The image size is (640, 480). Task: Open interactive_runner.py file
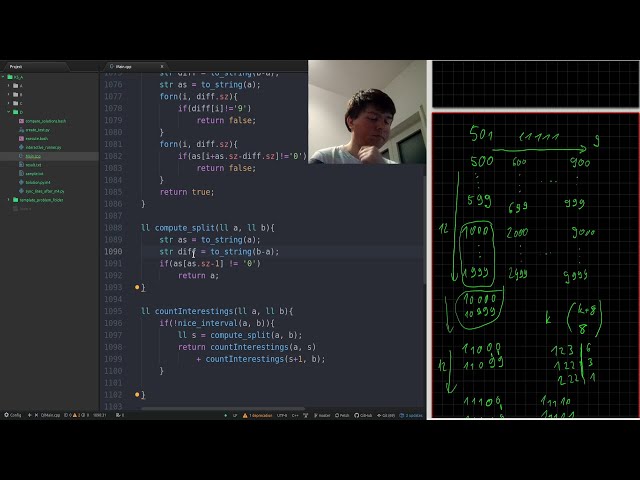(x=43, y=147)
